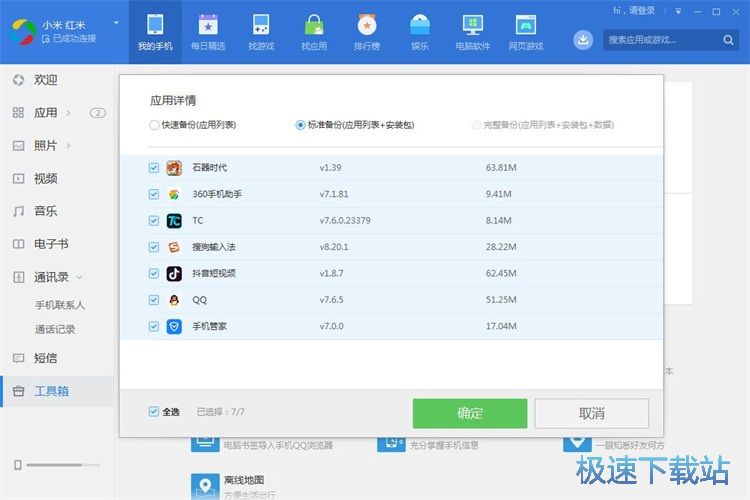Select 标准备份(应用列表+安装包) radio option
The image size is (750, 500).
point(300,125)
